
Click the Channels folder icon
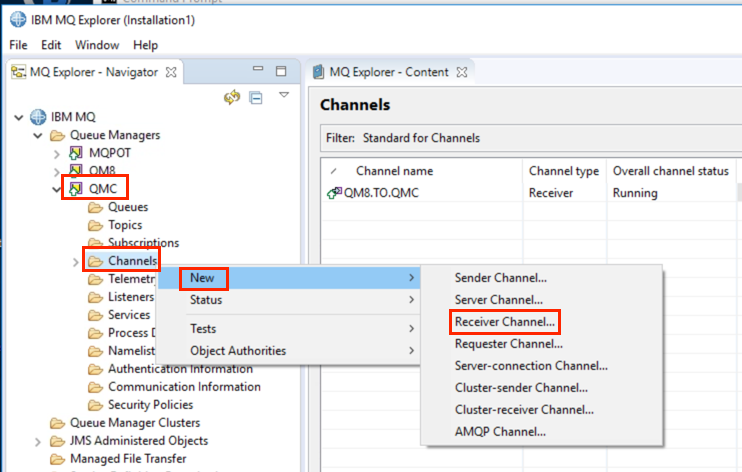tap(95, 261)
